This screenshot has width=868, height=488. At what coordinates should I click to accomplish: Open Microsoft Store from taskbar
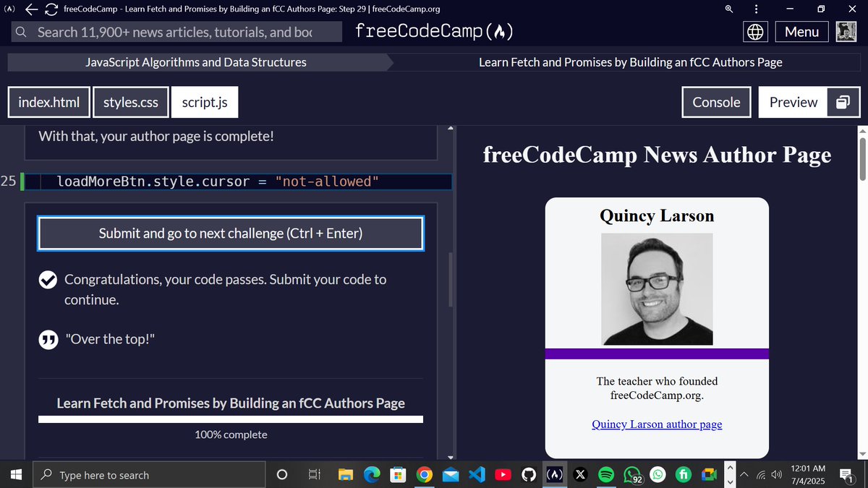pyautogui.click(x=397, y=475)
